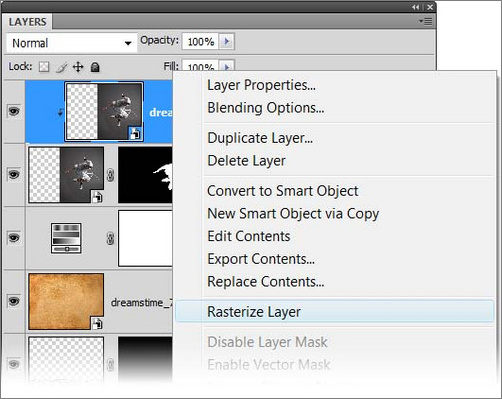Click the gradient map adjustment layer icon

pyautogui.click(x=66, y=238)
